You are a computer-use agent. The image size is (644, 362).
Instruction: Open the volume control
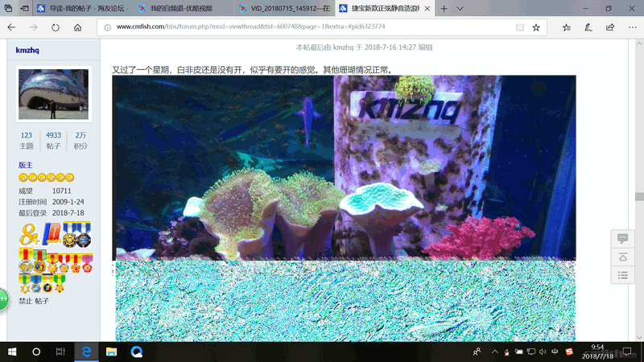pos(543,352)
